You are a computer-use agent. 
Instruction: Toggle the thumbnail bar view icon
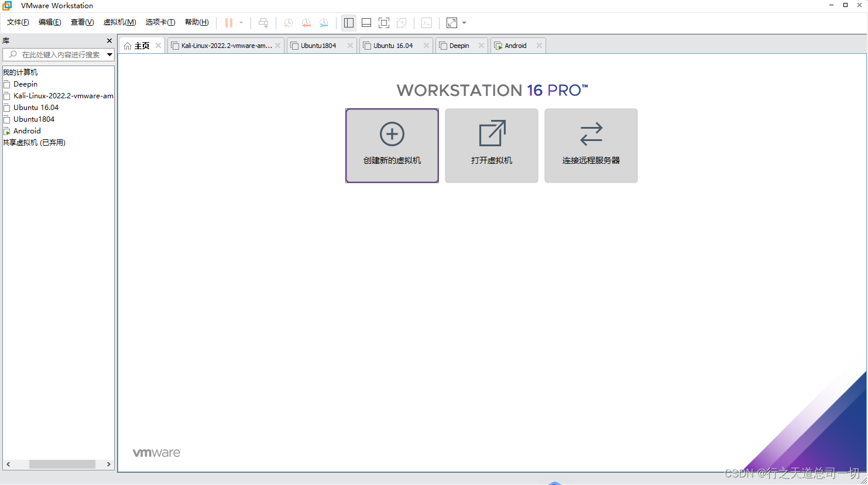point(366,23)
